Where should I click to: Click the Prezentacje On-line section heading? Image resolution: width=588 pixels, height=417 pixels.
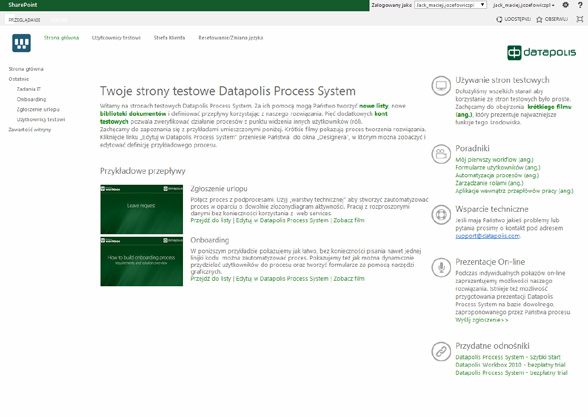490,262
